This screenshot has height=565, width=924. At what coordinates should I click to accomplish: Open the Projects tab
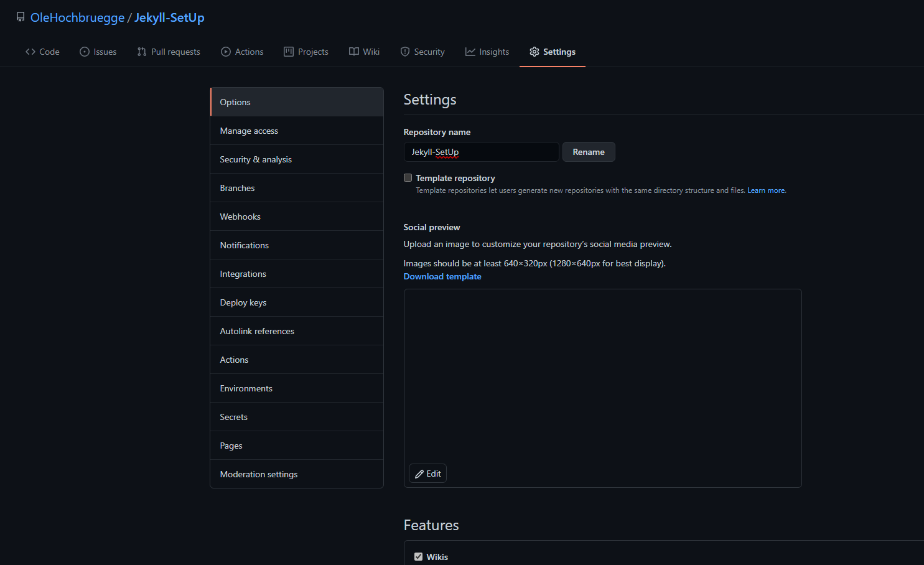(306, 52)
